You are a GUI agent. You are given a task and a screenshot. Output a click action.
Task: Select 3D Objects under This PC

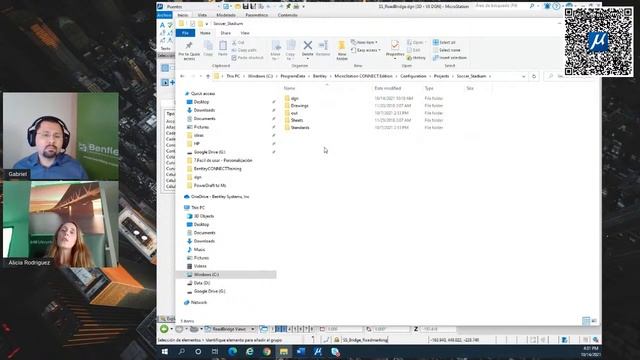pos(204,216)
